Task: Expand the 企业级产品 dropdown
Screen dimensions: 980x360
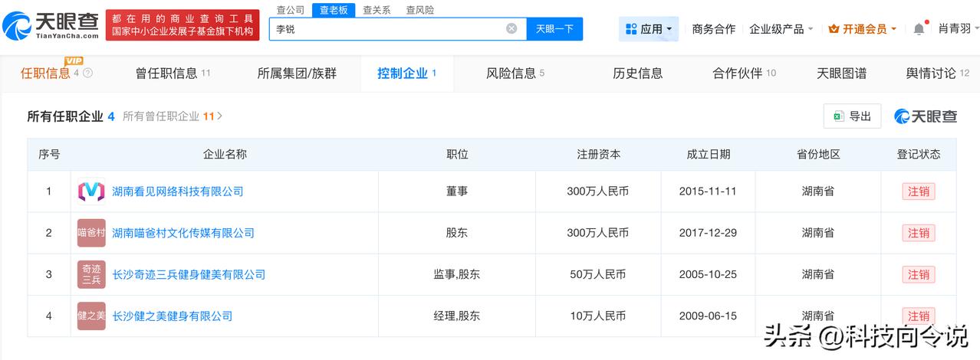Action: 781,29
